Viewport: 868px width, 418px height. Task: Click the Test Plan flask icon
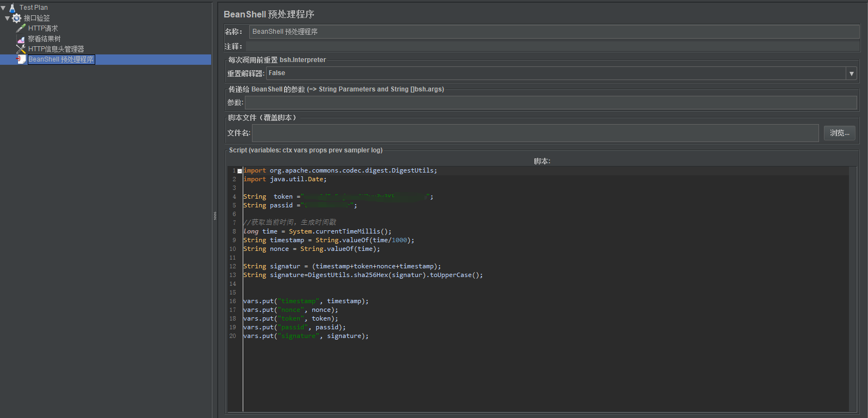pos(12,8)
